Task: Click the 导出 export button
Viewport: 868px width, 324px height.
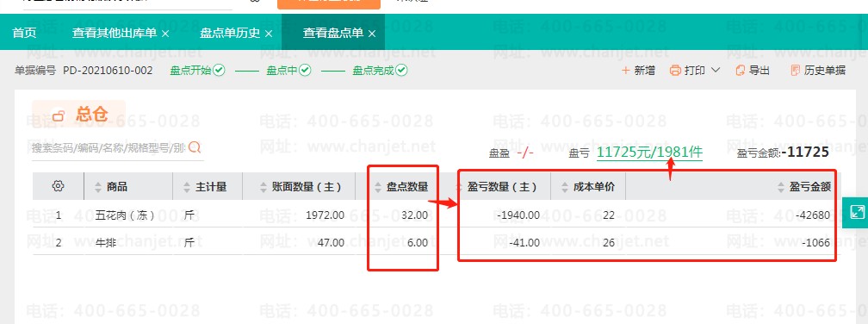Action: [x=753, y=71]
